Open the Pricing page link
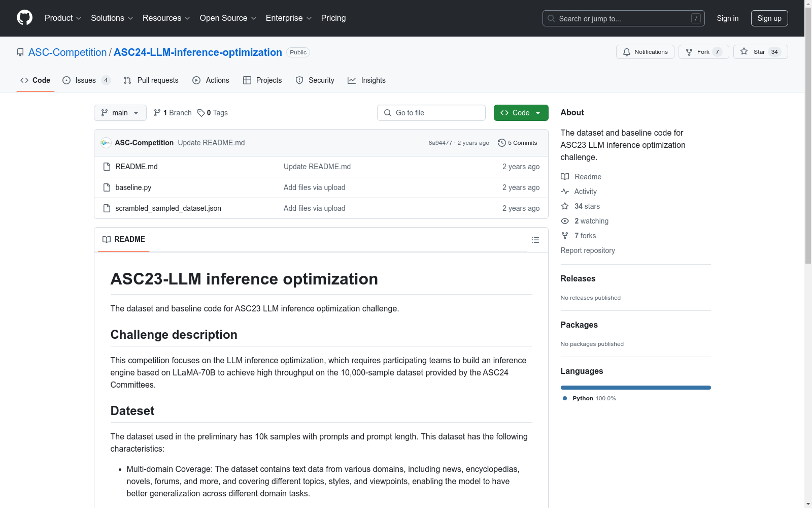The image size is (812, 508). [x=333, y=18]
